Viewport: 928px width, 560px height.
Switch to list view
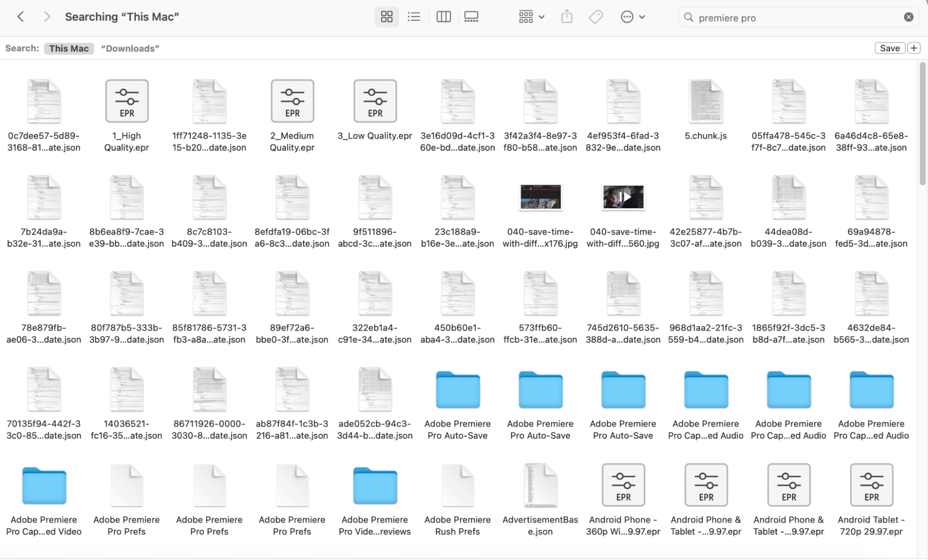pyautogui.click(x=414, y=17)
